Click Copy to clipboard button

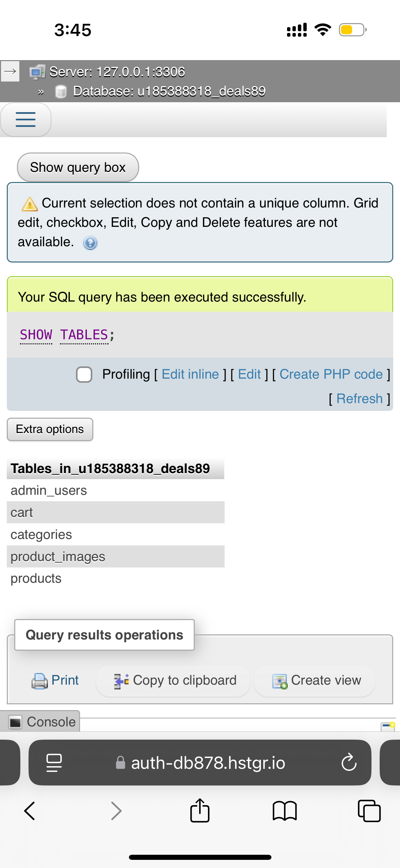click(x=174, y=681)
